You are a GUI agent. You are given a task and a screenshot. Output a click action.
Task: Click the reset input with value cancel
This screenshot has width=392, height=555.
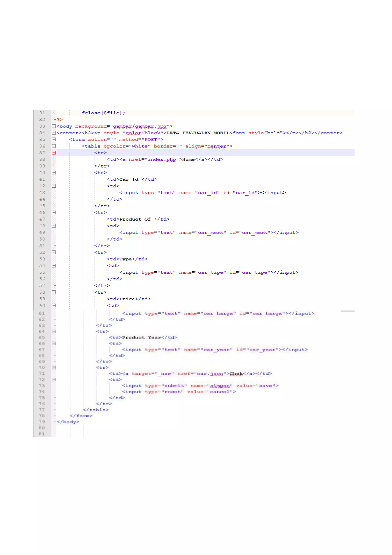tap(179, 392)
